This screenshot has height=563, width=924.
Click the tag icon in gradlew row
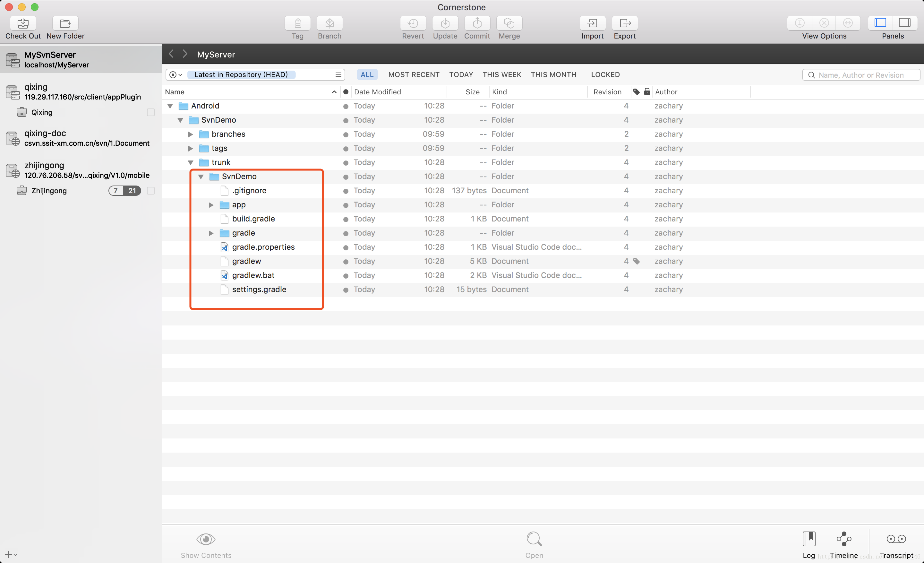tap(637, 261)
